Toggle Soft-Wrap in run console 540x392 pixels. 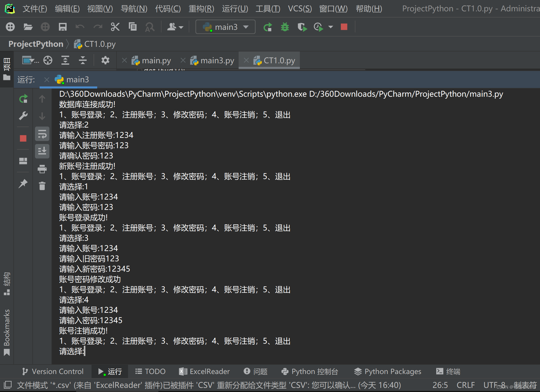(x=42, y=134)
